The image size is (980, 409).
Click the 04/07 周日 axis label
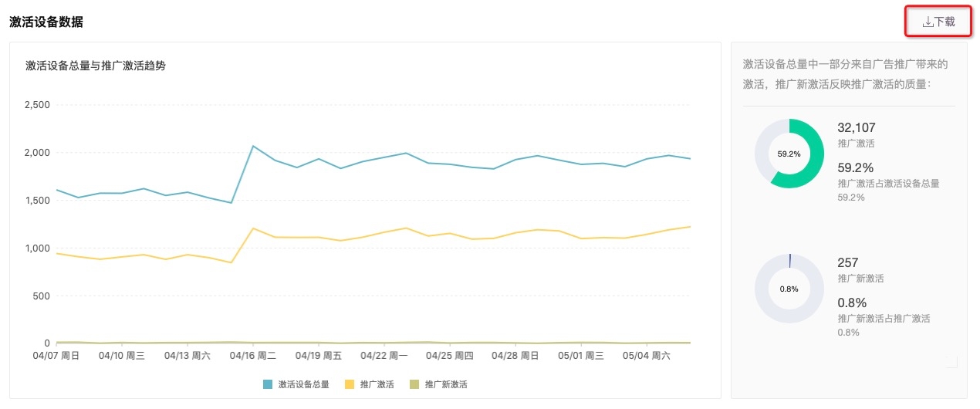(x=57, y=357)
